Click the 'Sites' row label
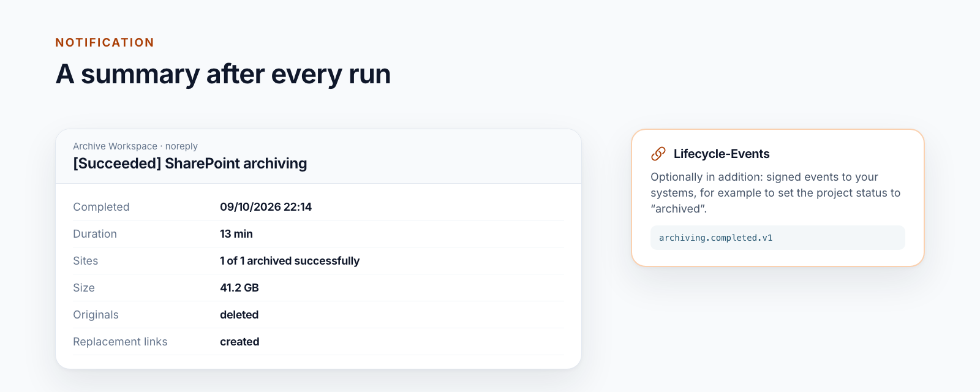This screenshot has height=392, width=980. tap(85, 261)
